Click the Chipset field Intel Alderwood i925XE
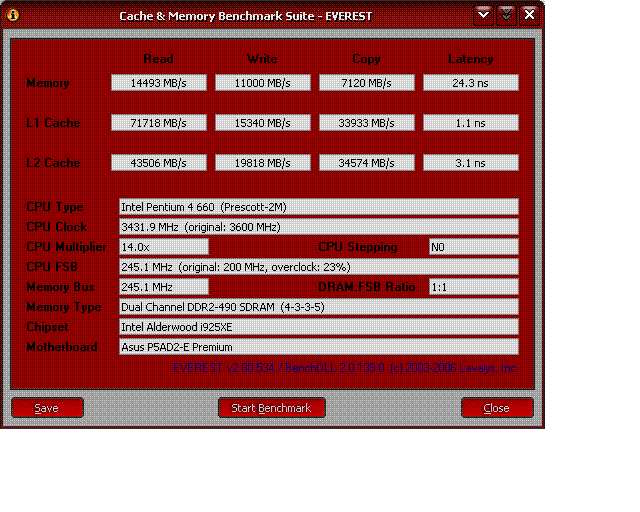This screenshot has height=512, width=640. pyautogui.click(x=319, y=327)
